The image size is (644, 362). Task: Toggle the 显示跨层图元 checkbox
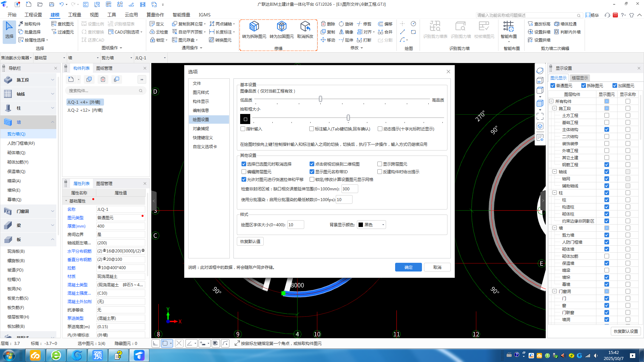[x=380, y=164]
